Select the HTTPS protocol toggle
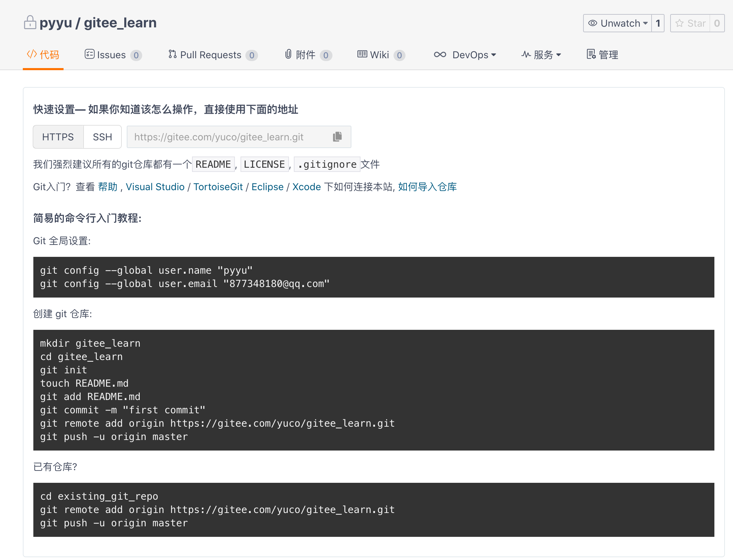Viewport: 733px width, 560px height. 58,137
